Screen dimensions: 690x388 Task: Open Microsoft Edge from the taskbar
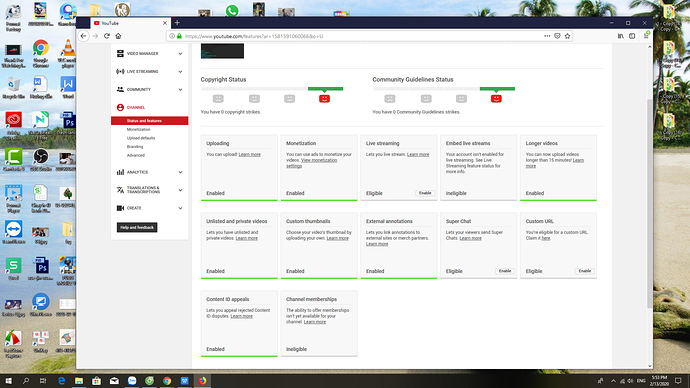pyautogui.click(x=62, y=381)
